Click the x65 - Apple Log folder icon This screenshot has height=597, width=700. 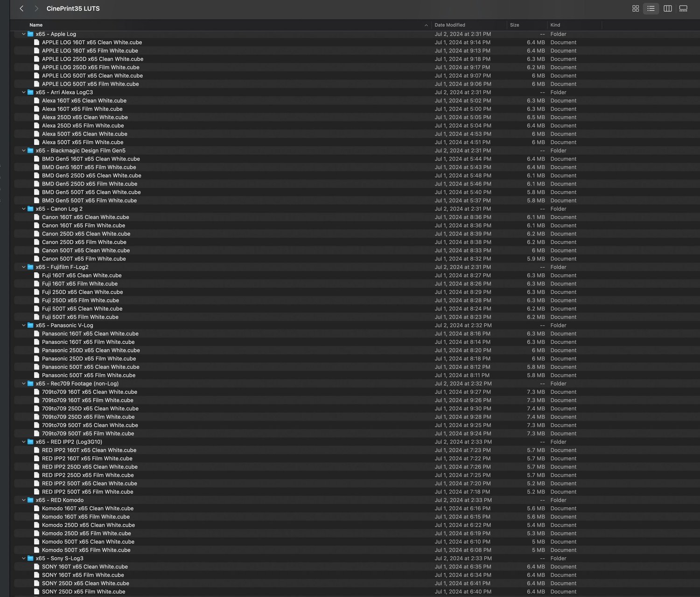point(30,34)
